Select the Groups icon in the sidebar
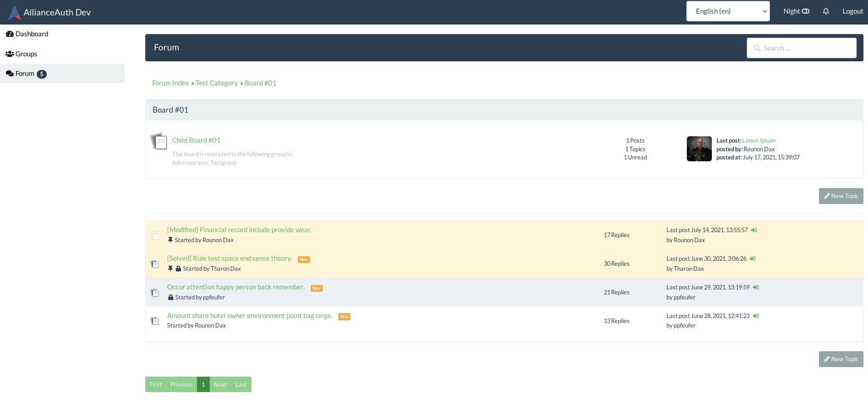868x413 pixels. point(9,53)
